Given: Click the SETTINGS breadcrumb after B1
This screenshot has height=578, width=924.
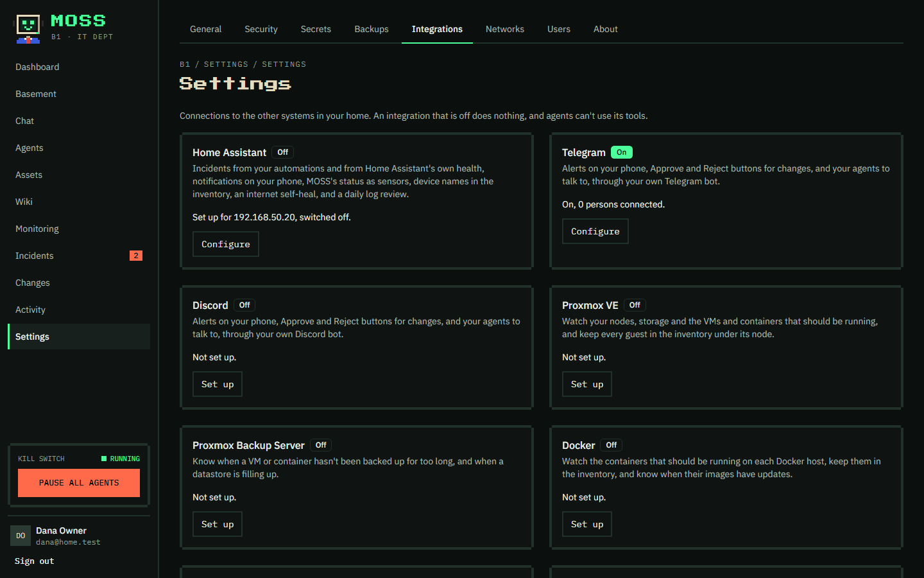Looking at the screenshot, I should (x=226, y=64).
